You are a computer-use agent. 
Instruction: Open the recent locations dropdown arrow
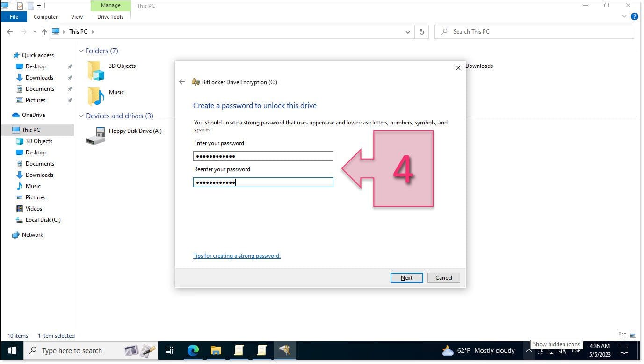click(x=35, y=32)
